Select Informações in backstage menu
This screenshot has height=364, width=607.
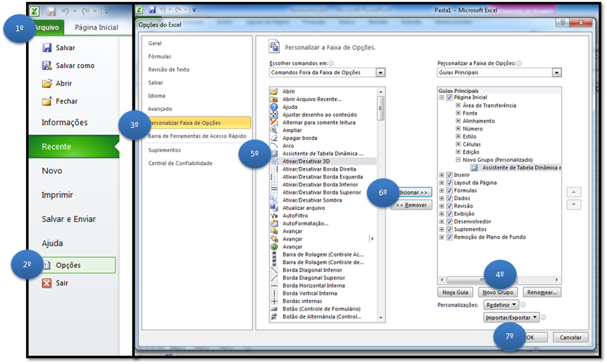[x=65, y=122]
